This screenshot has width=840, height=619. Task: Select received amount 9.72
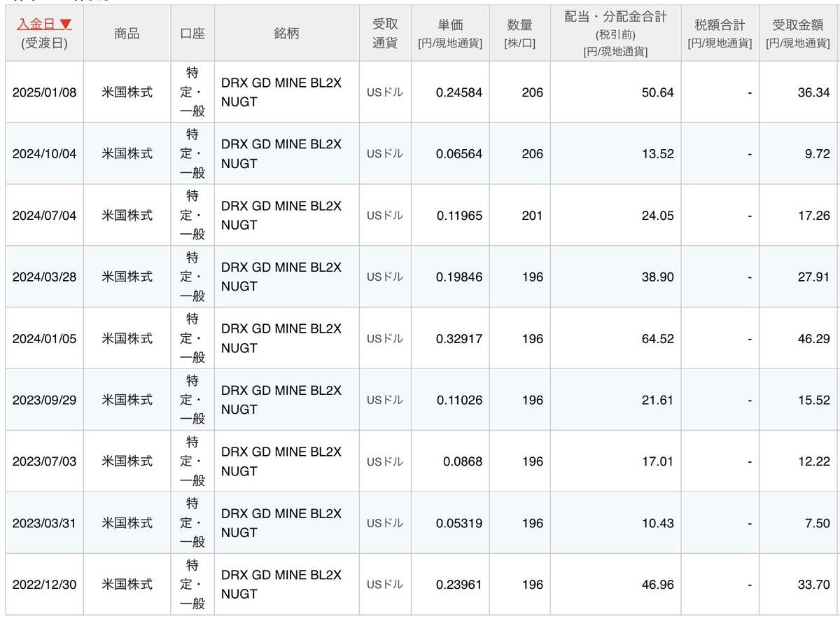coord(817,154)
